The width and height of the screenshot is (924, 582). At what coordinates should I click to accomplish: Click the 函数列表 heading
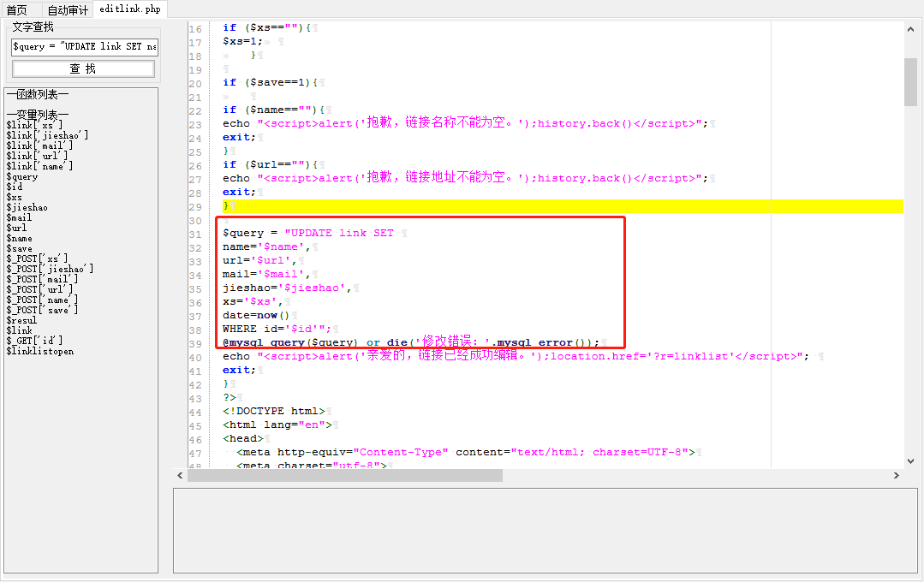point(38,94)
